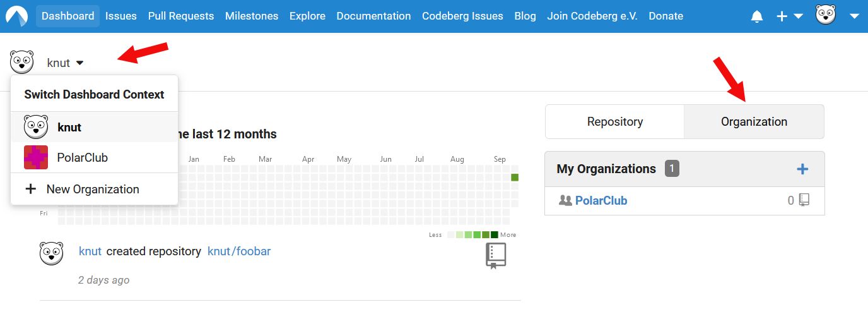This screenshot has width=868, height=314.
Task: Open the user profile dropdown arrow
Action: [854, 16]
